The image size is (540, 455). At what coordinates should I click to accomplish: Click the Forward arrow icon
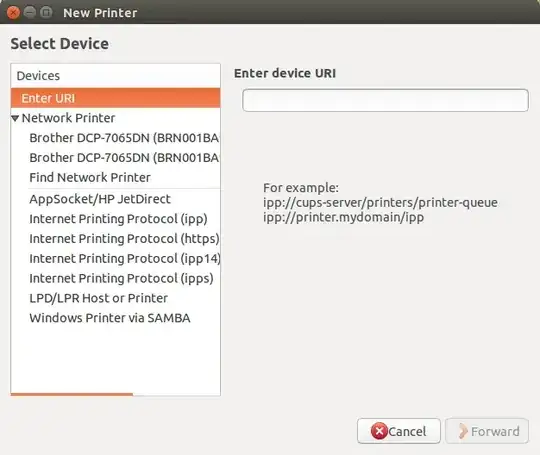(x=463, y=431)
